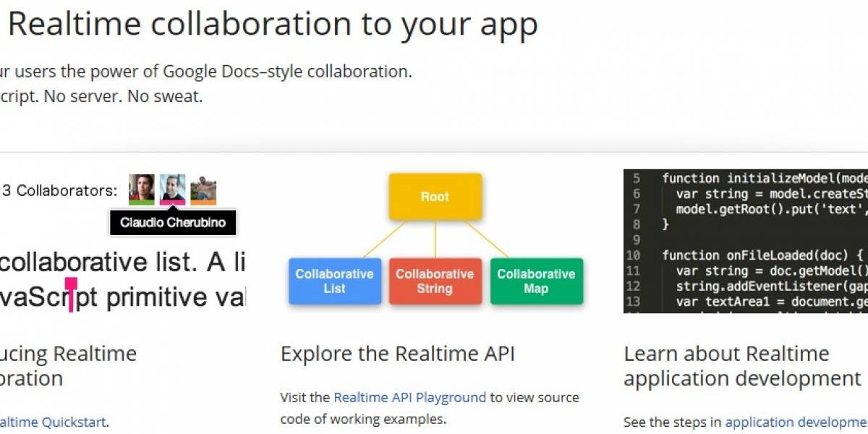Image resolution: width=868 pixels, height=434 pixels.
Task: Select the yellow Root node in diagram
Action: [435, 197]
